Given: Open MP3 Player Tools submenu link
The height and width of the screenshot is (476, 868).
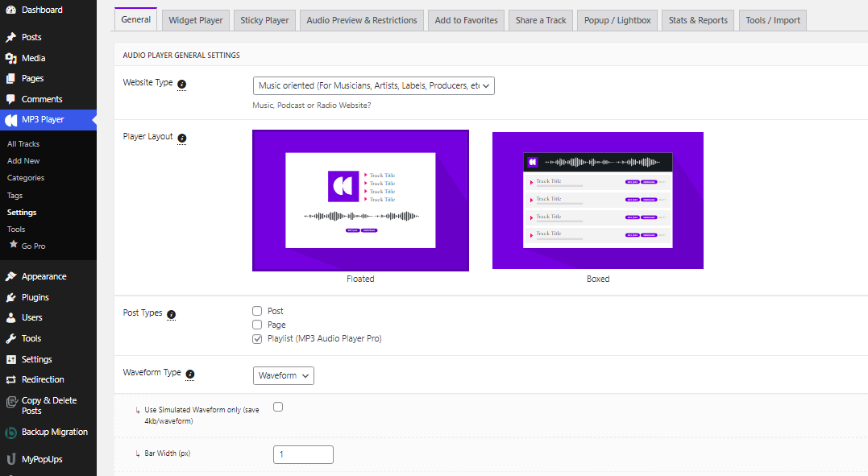Looking at the screenshot, I should [16, 230].
